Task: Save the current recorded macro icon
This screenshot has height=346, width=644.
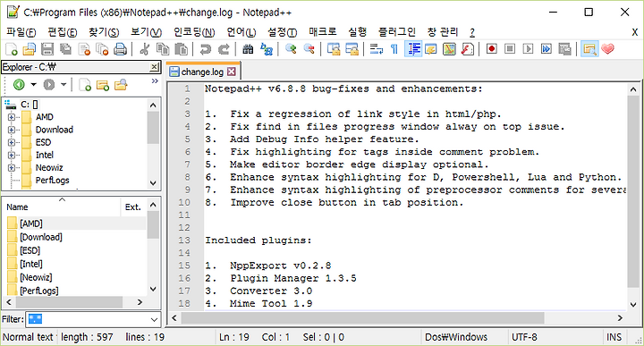Action: (564, 49)
